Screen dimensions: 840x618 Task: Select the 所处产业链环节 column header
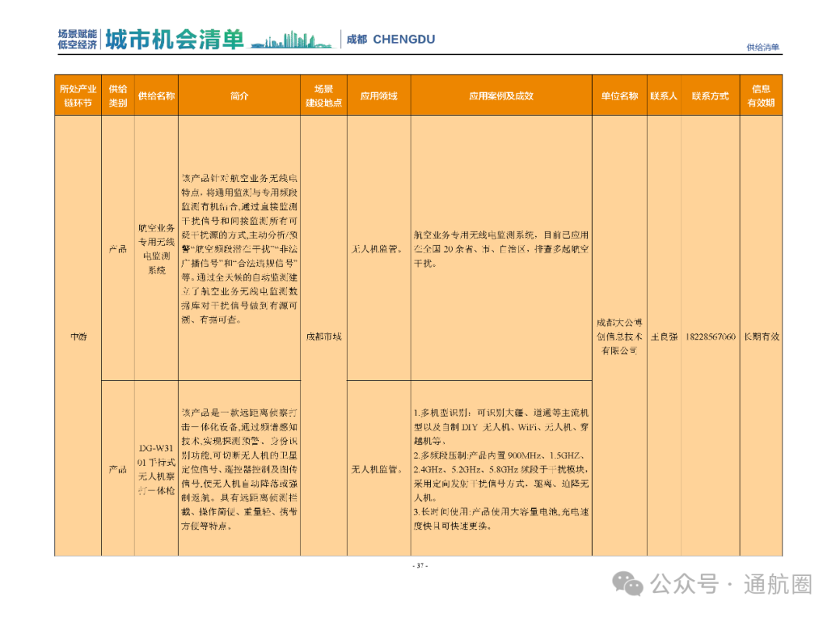click(x=78, y=96)
